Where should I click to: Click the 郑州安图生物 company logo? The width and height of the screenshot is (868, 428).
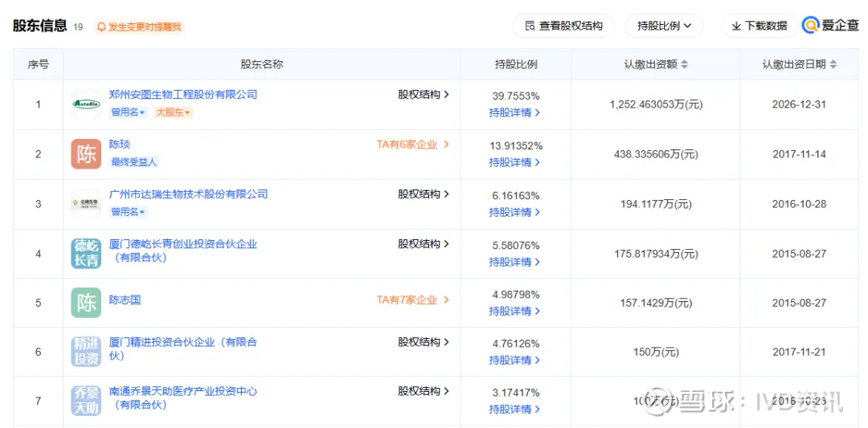tap(86, 104)
